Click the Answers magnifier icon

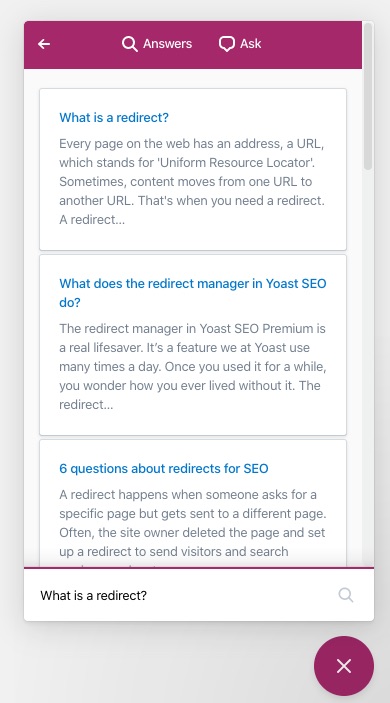click(130, 44)
